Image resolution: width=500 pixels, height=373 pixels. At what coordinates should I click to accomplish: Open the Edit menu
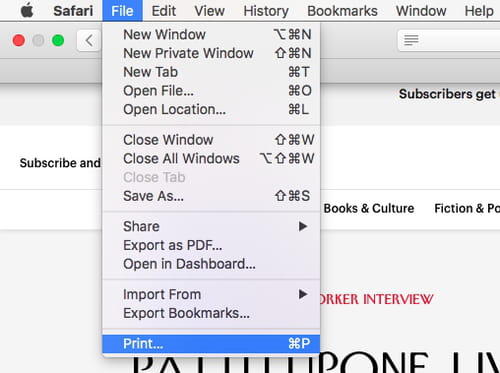163,11
